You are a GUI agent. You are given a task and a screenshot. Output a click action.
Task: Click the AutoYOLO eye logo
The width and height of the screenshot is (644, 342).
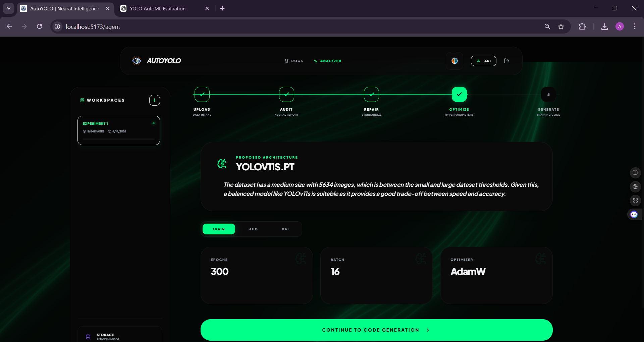[137, 61]
